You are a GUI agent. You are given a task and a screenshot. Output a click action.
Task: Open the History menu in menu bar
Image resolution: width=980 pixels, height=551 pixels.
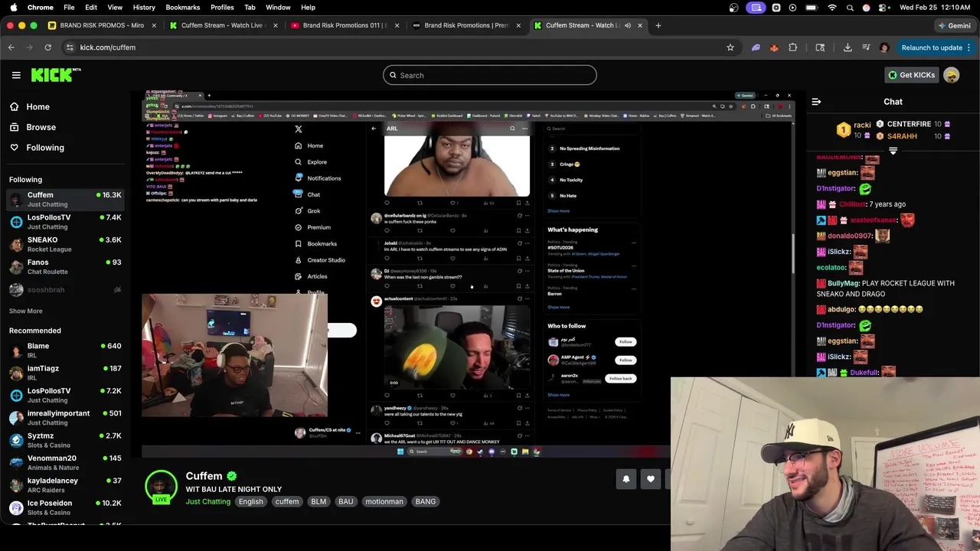(144, 7)
